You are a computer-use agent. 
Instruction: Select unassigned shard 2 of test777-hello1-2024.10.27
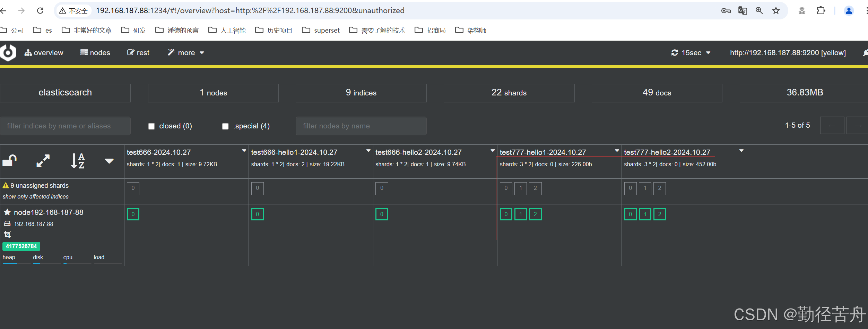tap(535, 188)
